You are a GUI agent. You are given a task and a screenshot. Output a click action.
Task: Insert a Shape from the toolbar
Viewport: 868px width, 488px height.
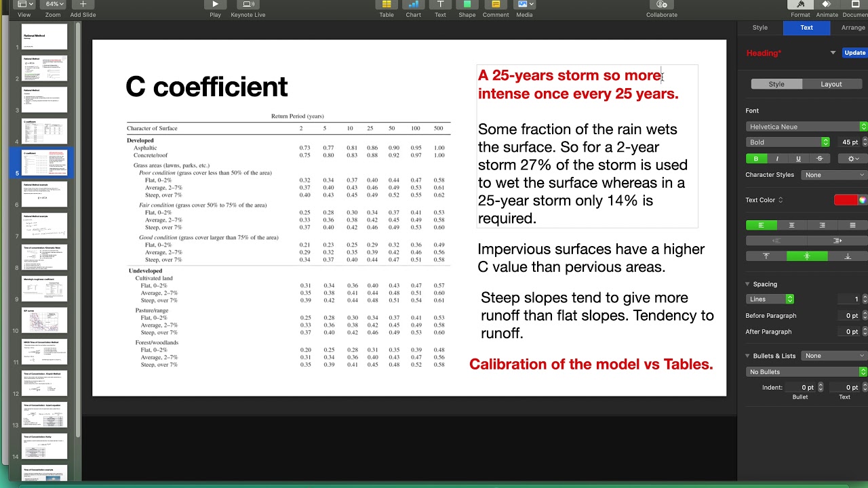[467, 4]
